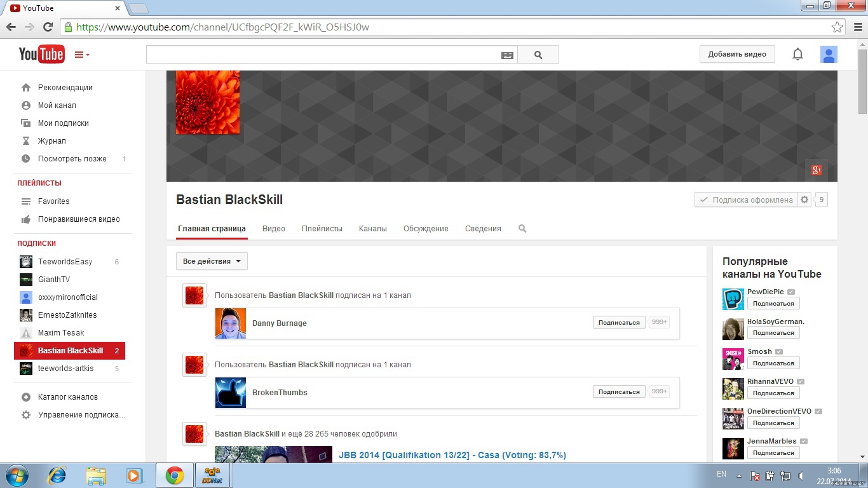
Task: Open Посмотреть позже list
Action: click(x=72, y=159)
